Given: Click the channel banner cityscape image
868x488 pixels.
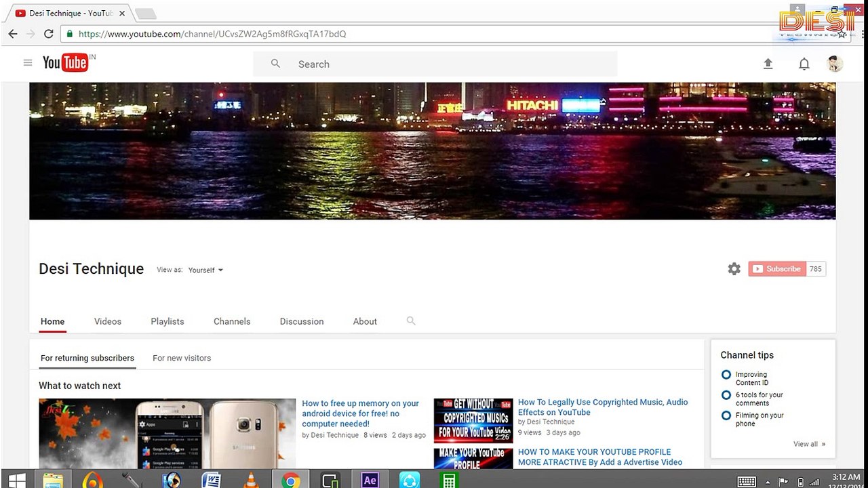Looking at the screenshot, I should pos(433,151).
